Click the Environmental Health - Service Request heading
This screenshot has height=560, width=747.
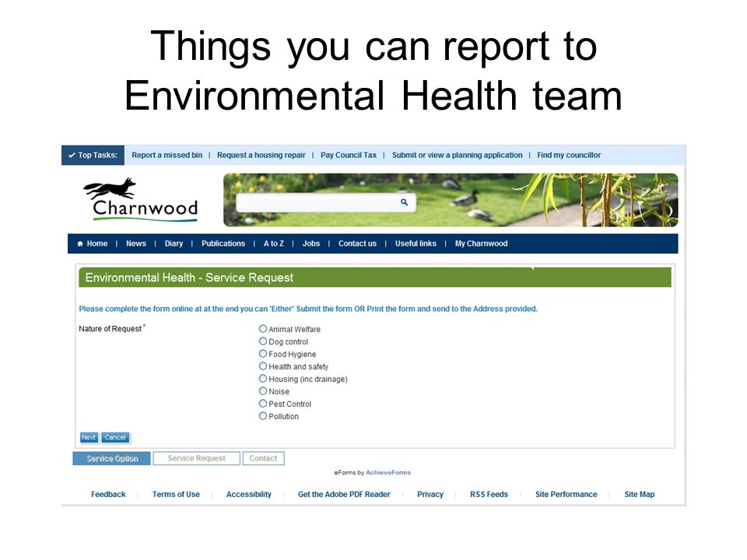[x=189, y=278]
